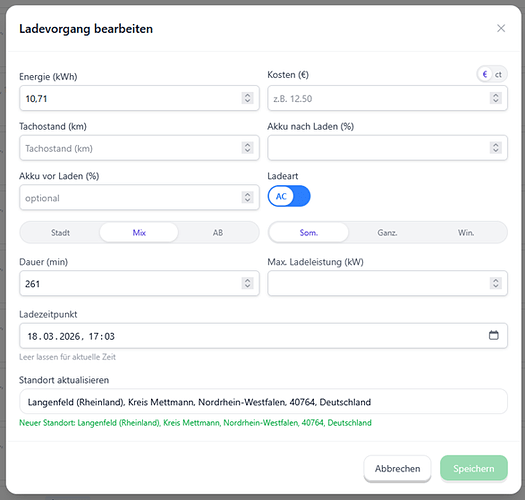Viewport: 525px width, 500px height.
Task: Click the Energie (kWh) stepper arrows
Action: point(247,98)
